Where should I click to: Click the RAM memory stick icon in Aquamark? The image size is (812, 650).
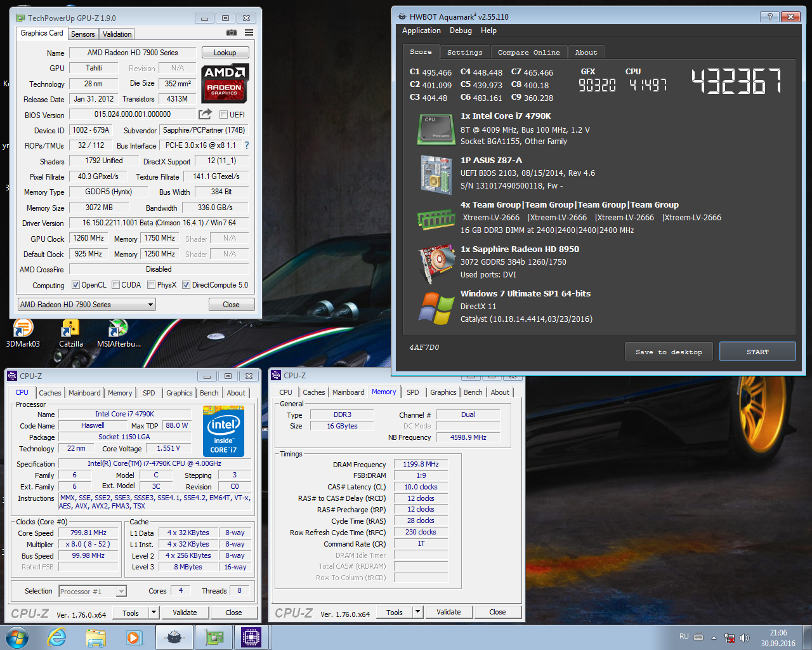pyautogui.click(x=436, y=219)
